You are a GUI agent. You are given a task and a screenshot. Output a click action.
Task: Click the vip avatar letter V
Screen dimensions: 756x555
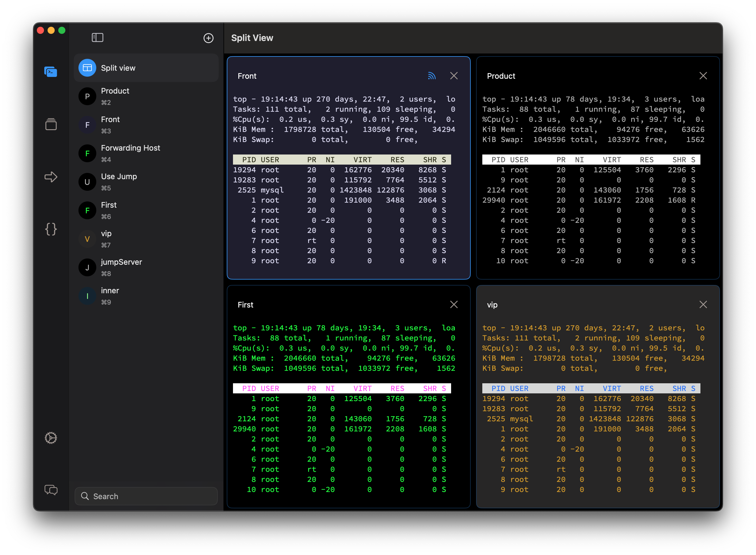pos(87,239)
